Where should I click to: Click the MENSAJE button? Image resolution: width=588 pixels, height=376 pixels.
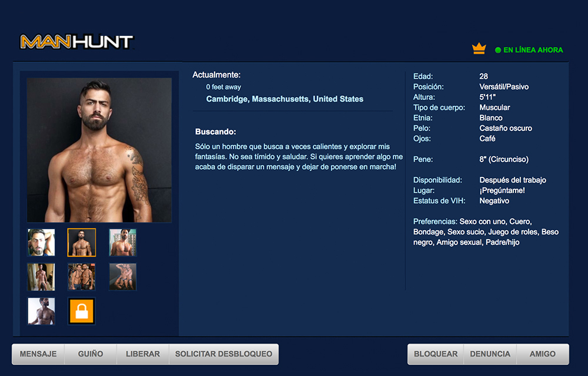coord(38,354)
